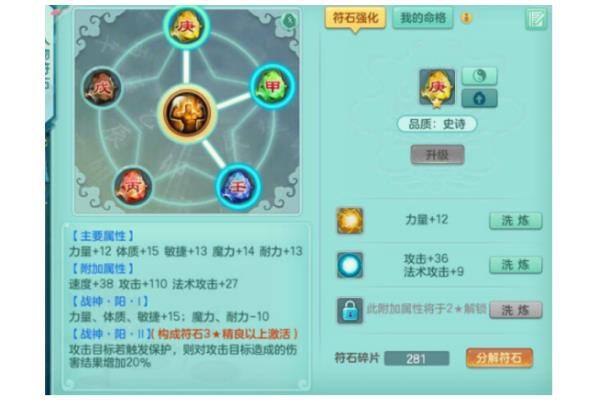
Task: Open the info icon beside 我的命格
Action: pos(466,18)
